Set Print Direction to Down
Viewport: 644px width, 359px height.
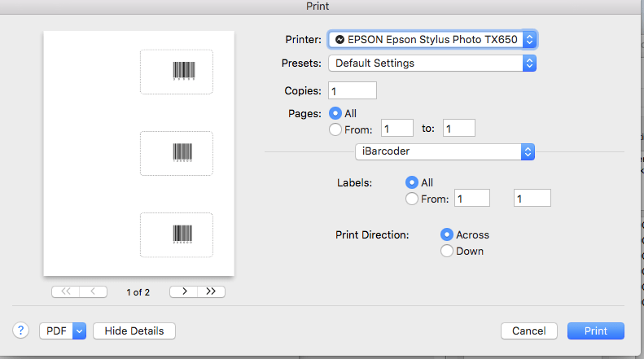pyautogui.click(x=447, y=251)
